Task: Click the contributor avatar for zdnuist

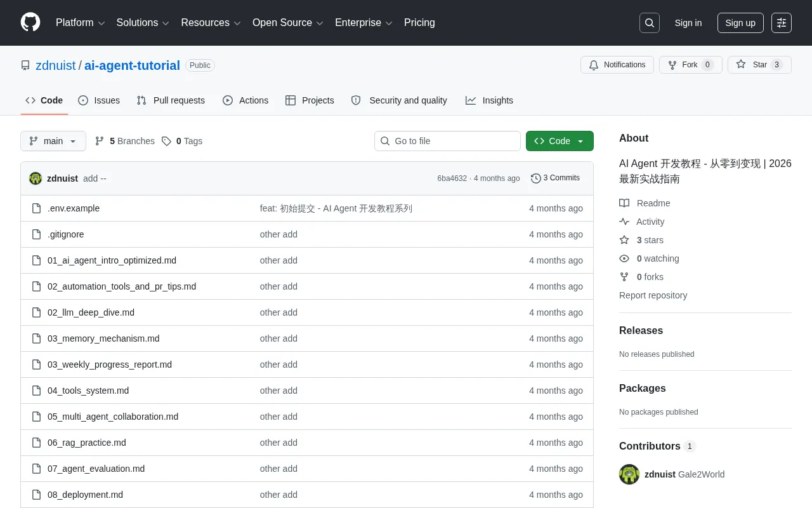Action: click(x=629, y=474)
